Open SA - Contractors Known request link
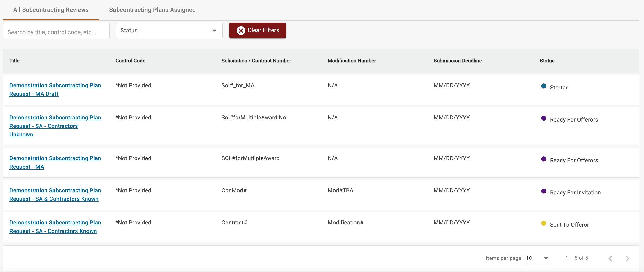 pyautogui.click(x=55, y=227)
